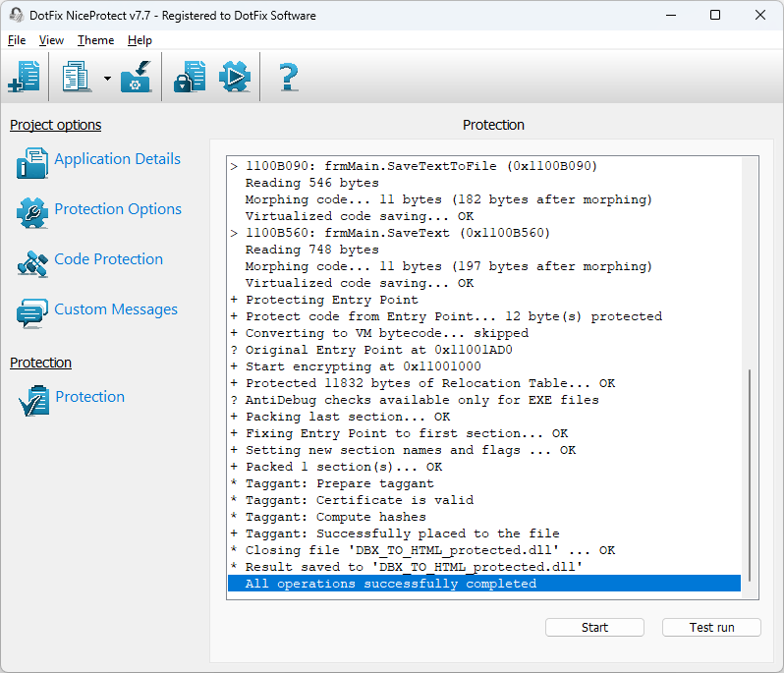This screenshot has width=784, height=673.
Task: Select 'Morphing code... 197 bytes after morphing' line
Action: tap(484, 266)
